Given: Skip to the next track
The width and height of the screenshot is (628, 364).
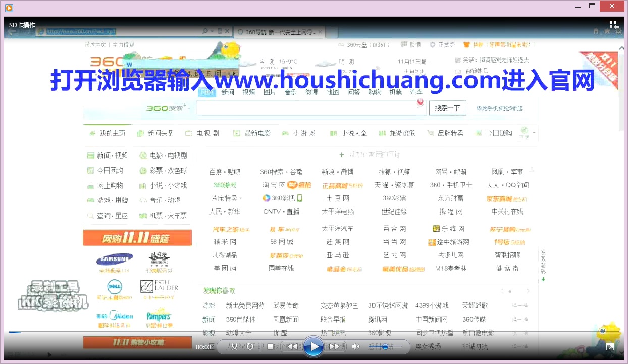Looking at the screenshot, I should click(334, 346).
